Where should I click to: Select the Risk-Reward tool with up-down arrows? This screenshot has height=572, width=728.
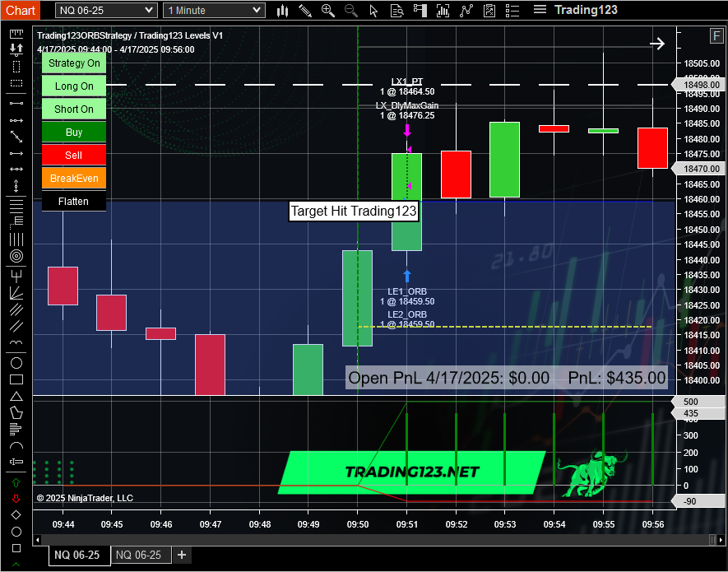tap(16, 49)
